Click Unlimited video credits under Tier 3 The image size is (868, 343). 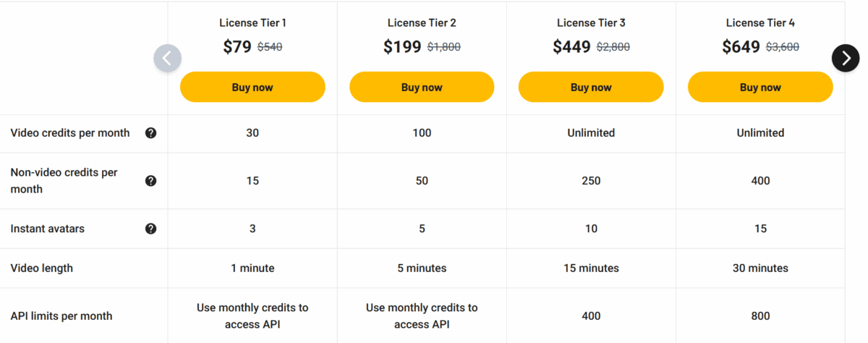(x=591, y=133)
